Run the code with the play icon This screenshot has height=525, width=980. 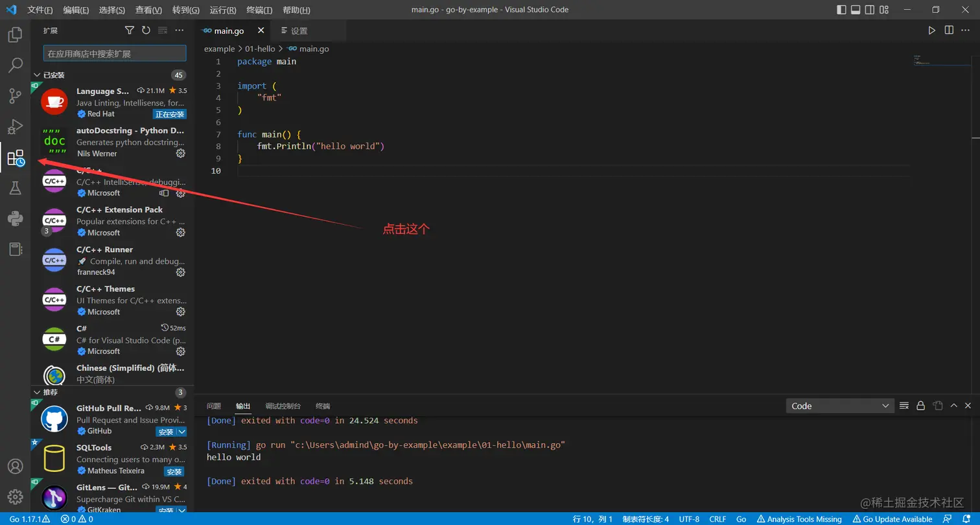pyautogui.click(x=931, y=30)
